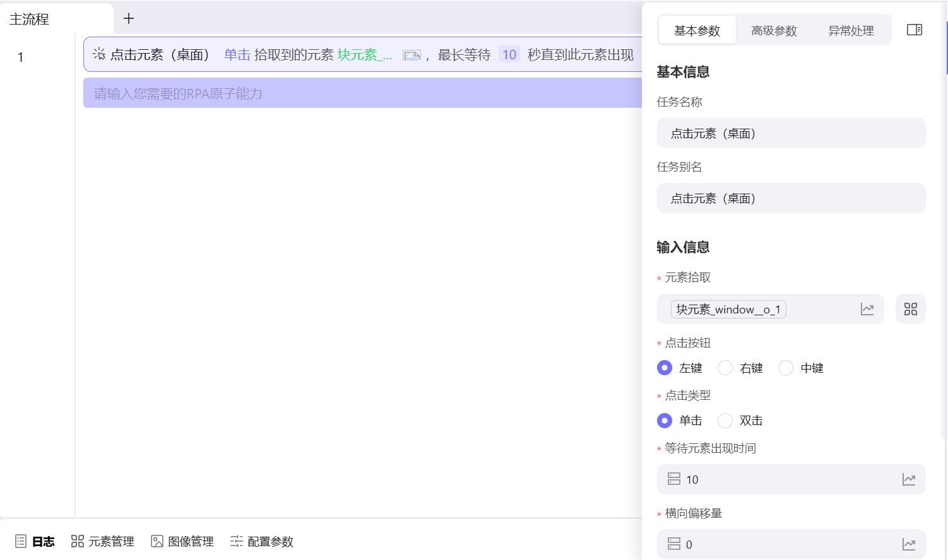Click the variable icon beside 横向偏移量 field
This screenshot has height=560, width=948.
click(x=909, y=544)
